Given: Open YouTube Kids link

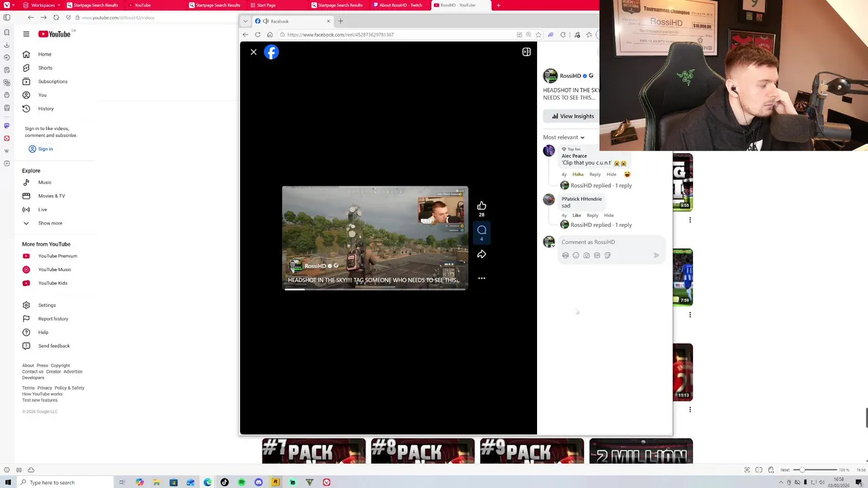Looking at the screenshot, I should pos(53,283).
